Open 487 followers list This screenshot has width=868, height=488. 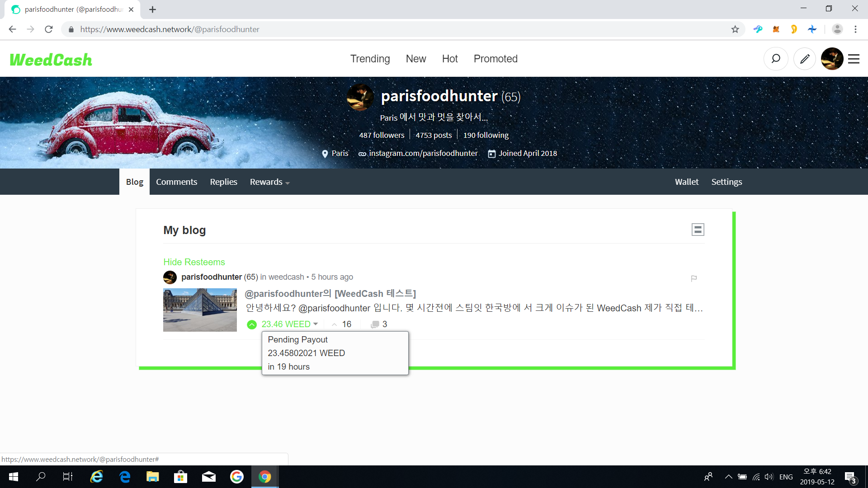click(382, 135)
